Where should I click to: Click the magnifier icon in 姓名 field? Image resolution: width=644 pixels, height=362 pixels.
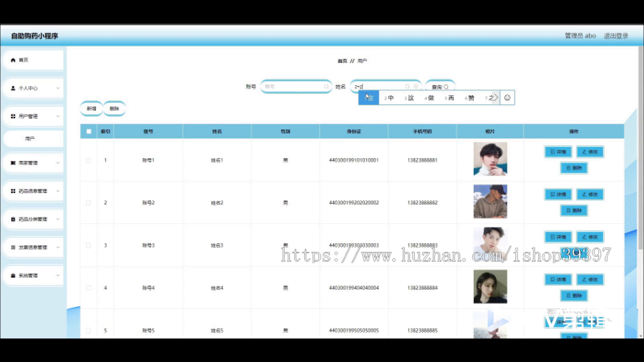(407, 87)
